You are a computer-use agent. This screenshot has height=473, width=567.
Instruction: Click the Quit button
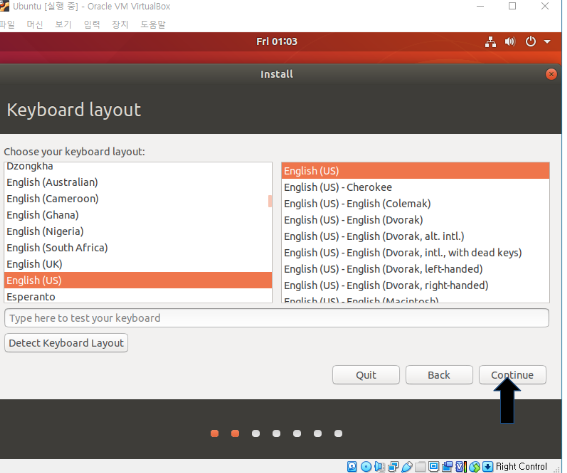click(x=366, y=375)
